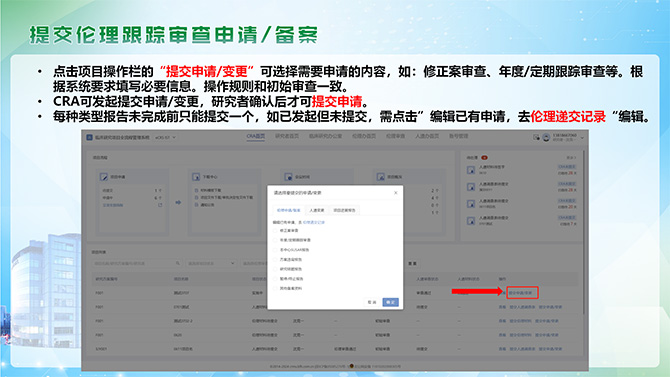Image resolution: width=670 pixels, height=377 pixels.
Task: Click 查看 link in the last table row
Action: click(x=502, y=349)
